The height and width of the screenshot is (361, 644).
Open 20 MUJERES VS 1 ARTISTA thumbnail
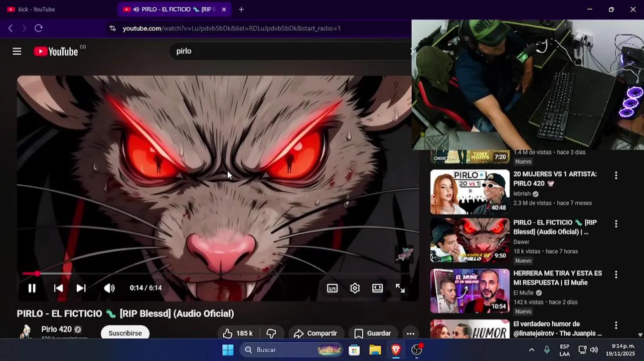coord(470,192)
